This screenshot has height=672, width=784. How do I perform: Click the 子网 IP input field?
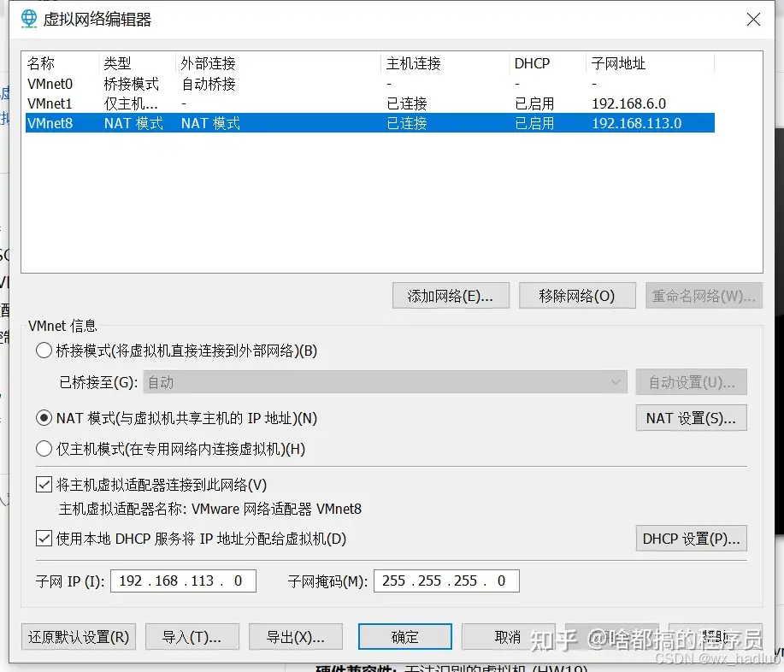tap(183, 581)
